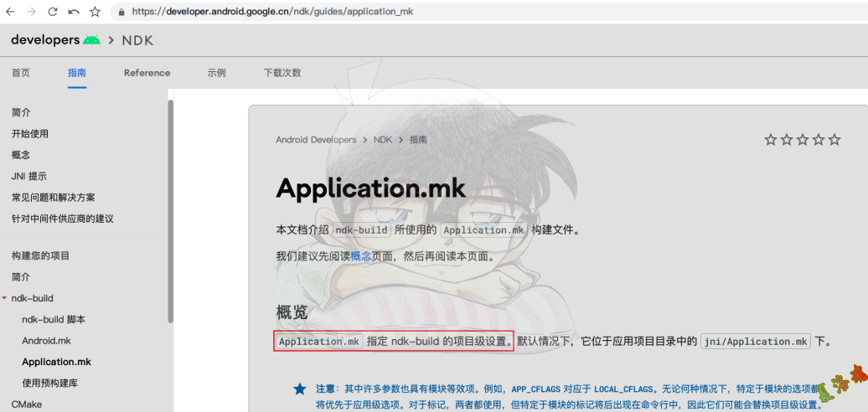Open 开始使用 in the sidebar
868x412 pixels.
point(30,134)
